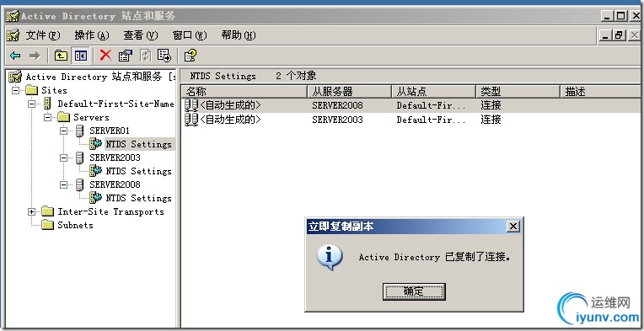This screenshot has height=331, width=644.
Task: Click the Servers folder icon
Action: (64, 117)
